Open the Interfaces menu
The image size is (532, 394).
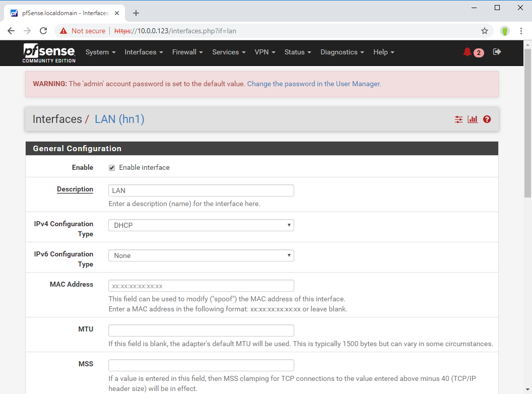coord(144,52)
